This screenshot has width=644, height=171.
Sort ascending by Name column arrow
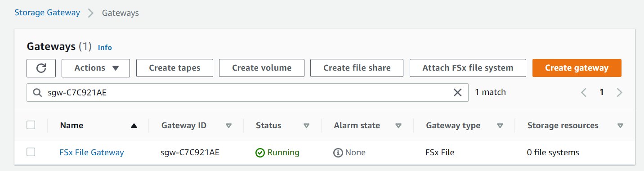pyautogui.click(x=134, y=126)
